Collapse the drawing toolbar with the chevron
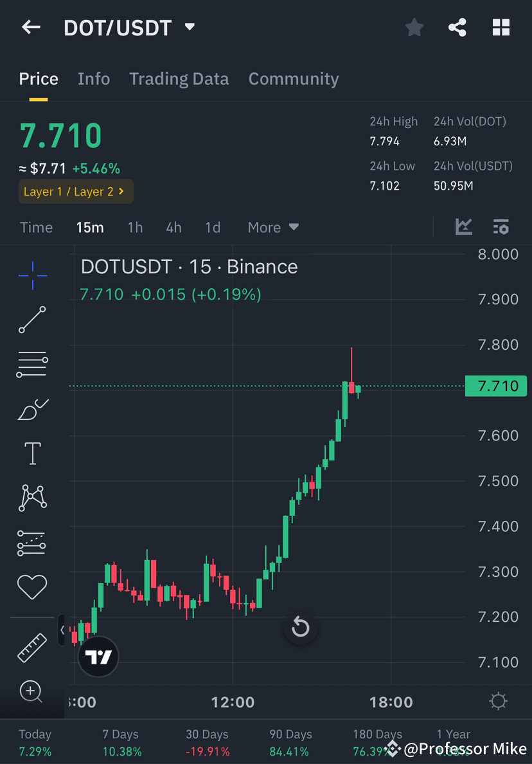 tap(62, 630)
